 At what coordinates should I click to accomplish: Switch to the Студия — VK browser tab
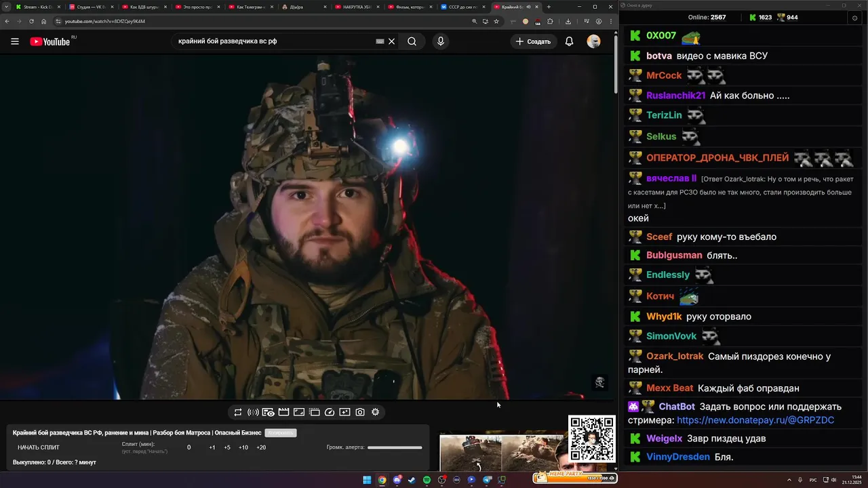pos(90,7)
